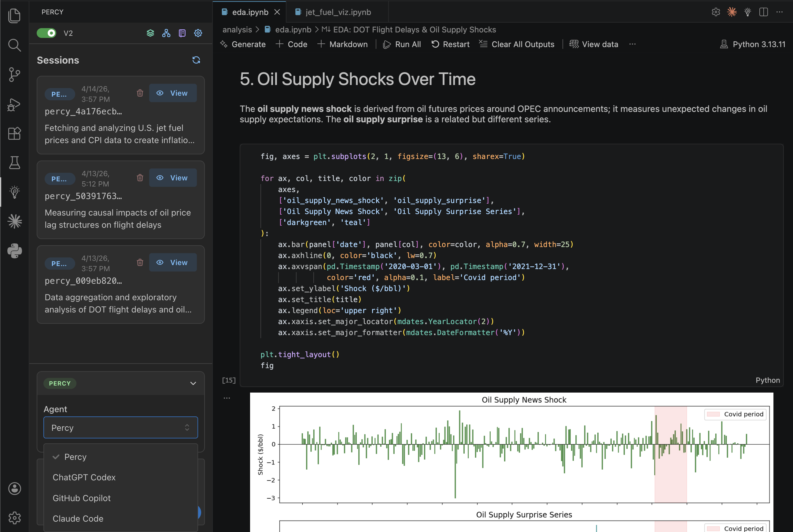The height and width of the screenshot is (532, 793).
Task: Click the refresh Sessions icon
Action: point(196,60)
